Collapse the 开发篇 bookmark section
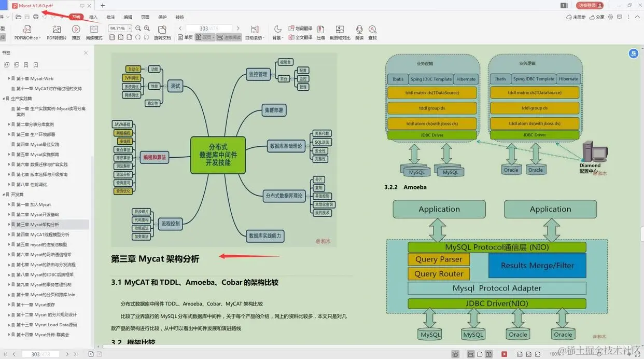Viewport: 644px width, 359px height. click(x=4, y=195)
